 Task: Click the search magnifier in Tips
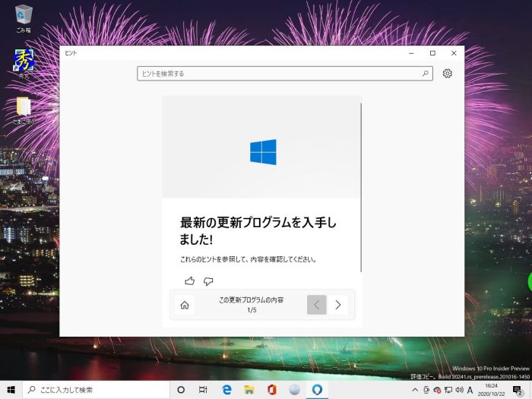point(425,74)
